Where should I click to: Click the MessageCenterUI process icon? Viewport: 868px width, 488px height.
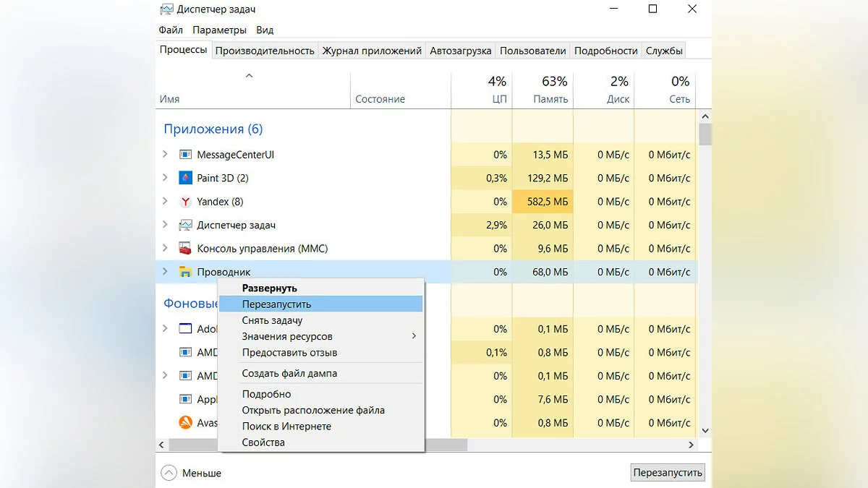click(x=185, y=155)
